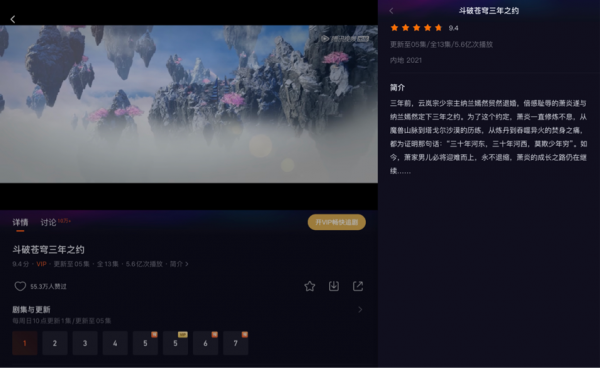The width and height of the screenshot is (600, 368).
Task: Select episode 1
Action: pos(25,343)
